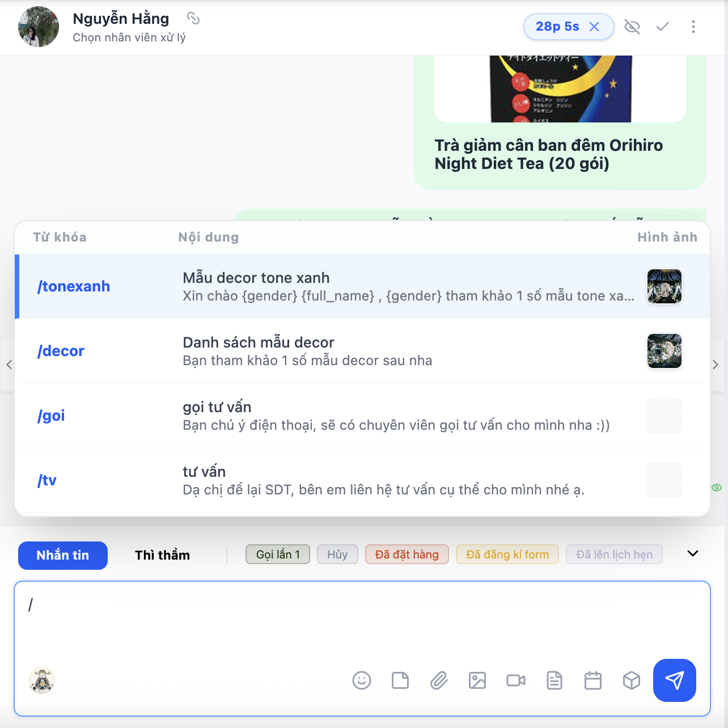728x728 pixels.
Task: Dismiss the 28p 5s timer chip
Action: point(594,27)
